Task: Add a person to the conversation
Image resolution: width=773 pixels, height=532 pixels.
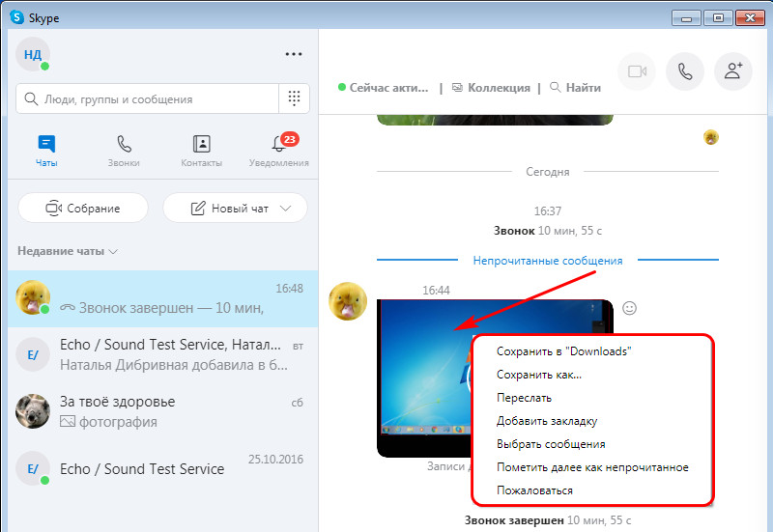Action: pyautogui.click(x=733, y=71)
